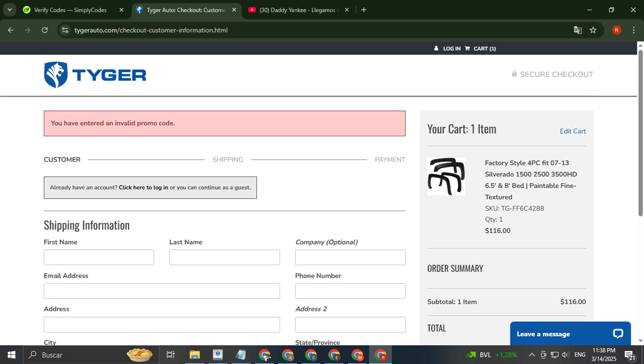Show hidden system tray icons
Image resolution: width=644 pixels, height=364 pixels.
click(x=532, y=355)
